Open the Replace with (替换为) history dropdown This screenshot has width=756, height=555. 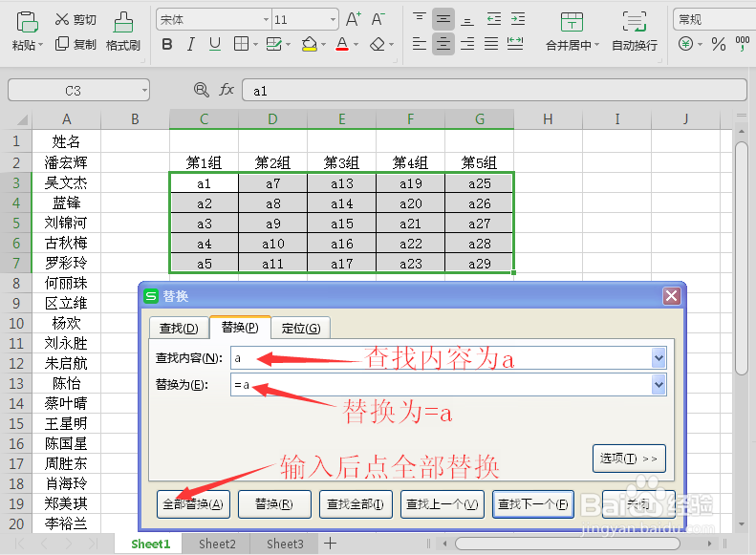(659, 385)
